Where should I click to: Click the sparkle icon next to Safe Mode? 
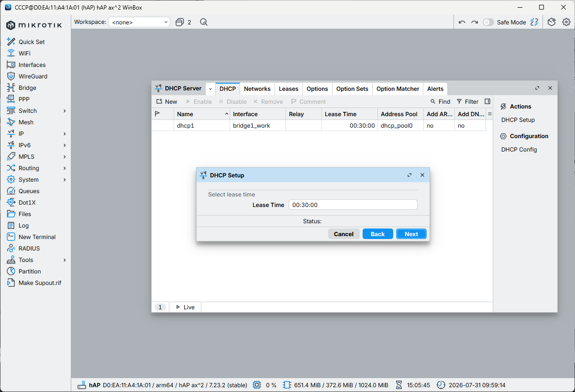point(535,22)
